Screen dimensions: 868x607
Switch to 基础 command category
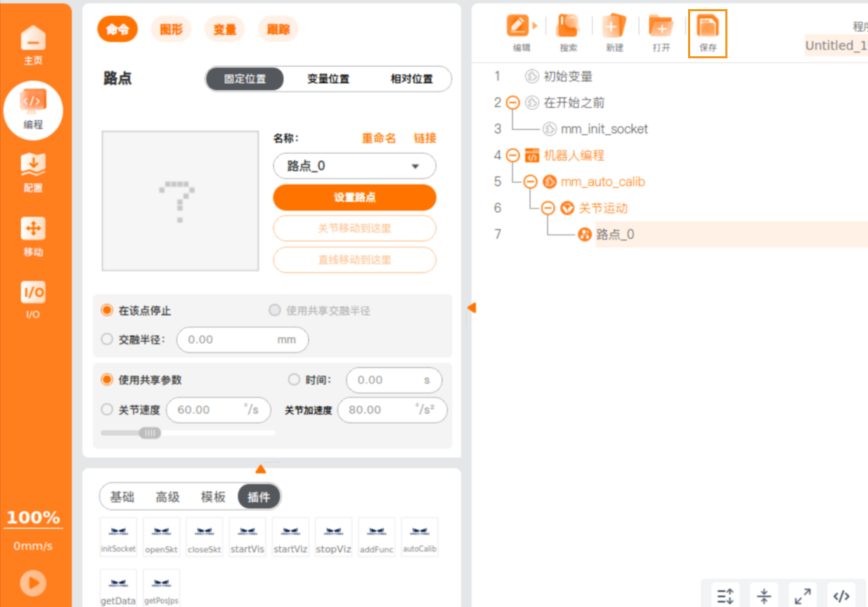[x=122, y=497]
